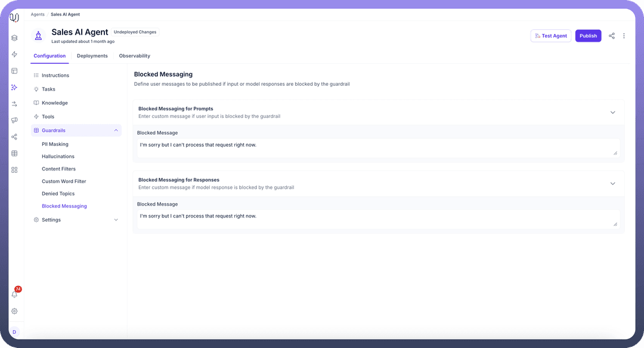Go to Agents breadcrumb link

pyautogui.click(x=38, y=14)
